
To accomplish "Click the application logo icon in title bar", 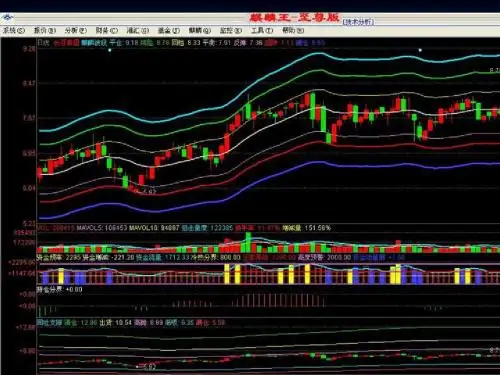I will point(7,17).
